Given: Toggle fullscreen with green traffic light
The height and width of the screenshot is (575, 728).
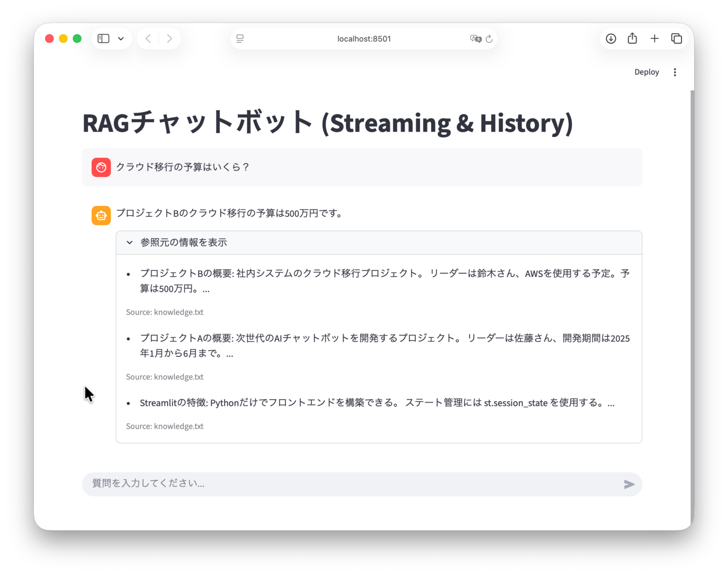Looking at the screenshot, I should (x=77, y=38).
